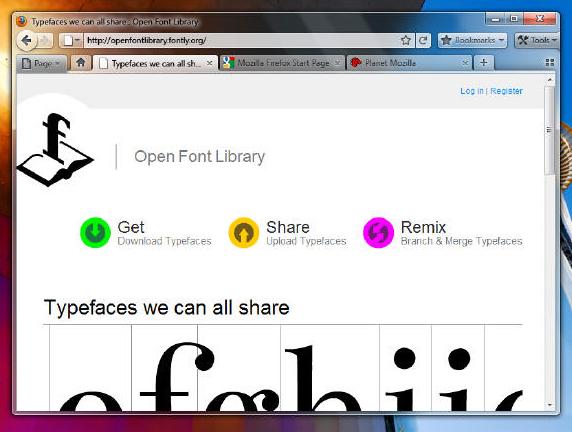The width and height of the screenshot is (572, 432).
Task: Click the Open Font Library book logo
Action: 55,150
